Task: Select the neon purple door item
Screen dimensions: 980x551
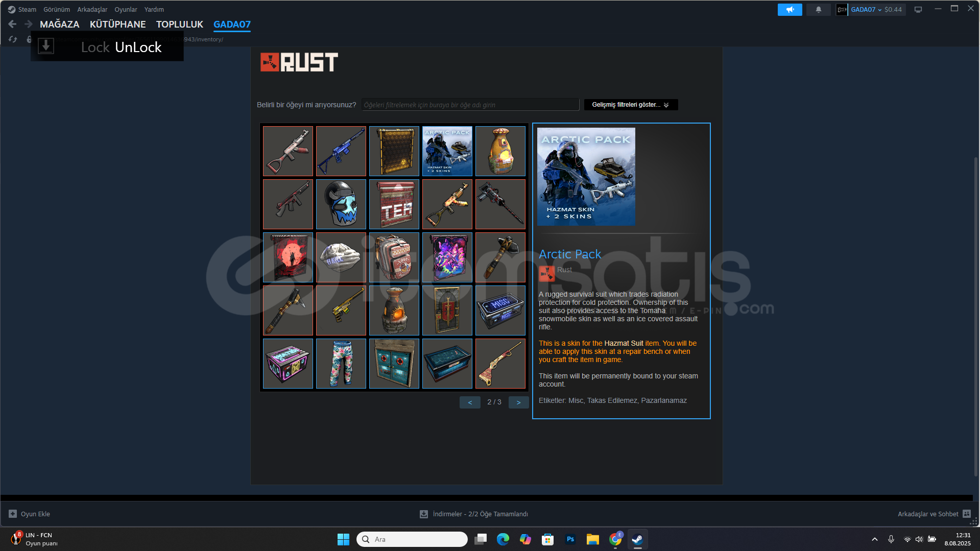Action: 447,257
